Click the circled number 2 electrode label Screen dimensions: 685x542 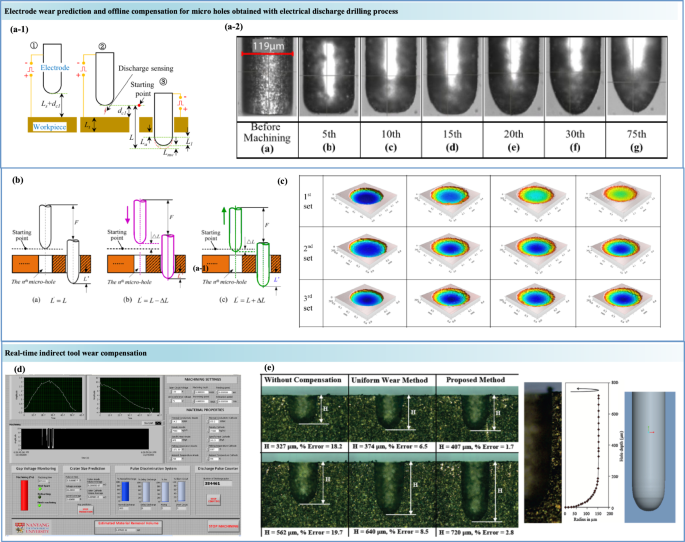pyautogui.click(x=102, y=48)
